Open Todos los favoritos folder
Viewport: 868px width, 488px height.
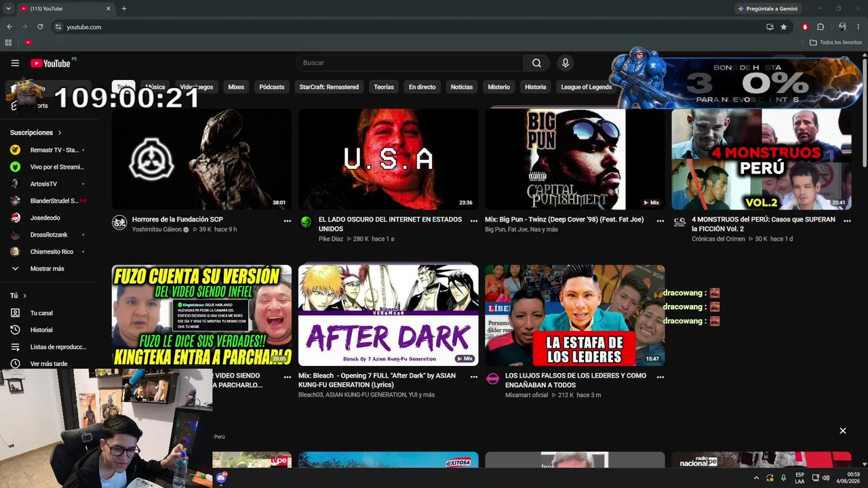(x=836, y=42)
